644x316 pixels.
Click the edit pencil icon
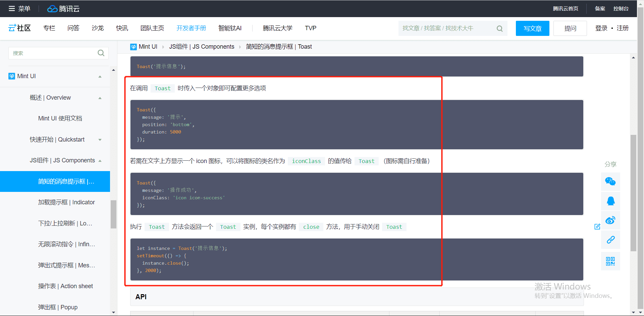597,226
